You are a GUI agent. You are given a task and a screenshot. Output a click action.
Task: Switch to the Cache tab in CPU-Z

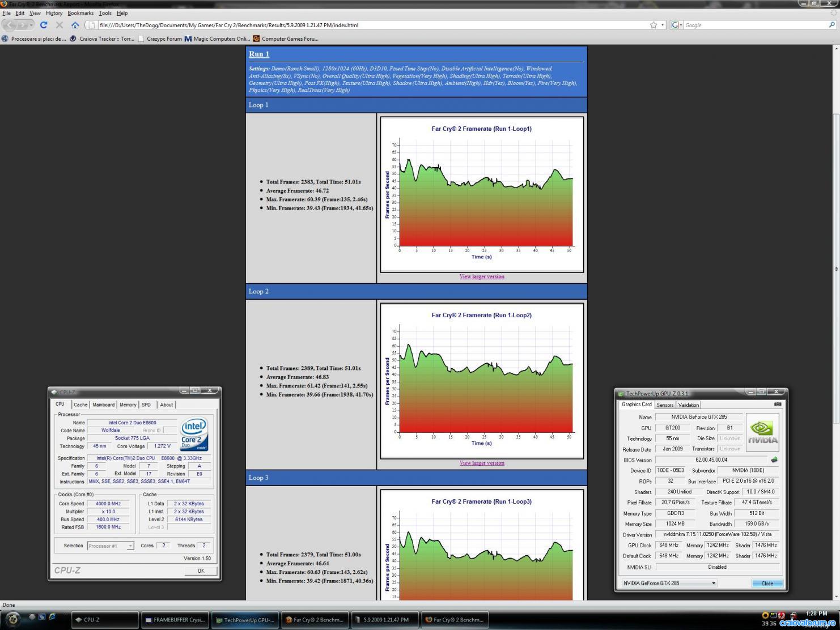(x=80, y=405)
